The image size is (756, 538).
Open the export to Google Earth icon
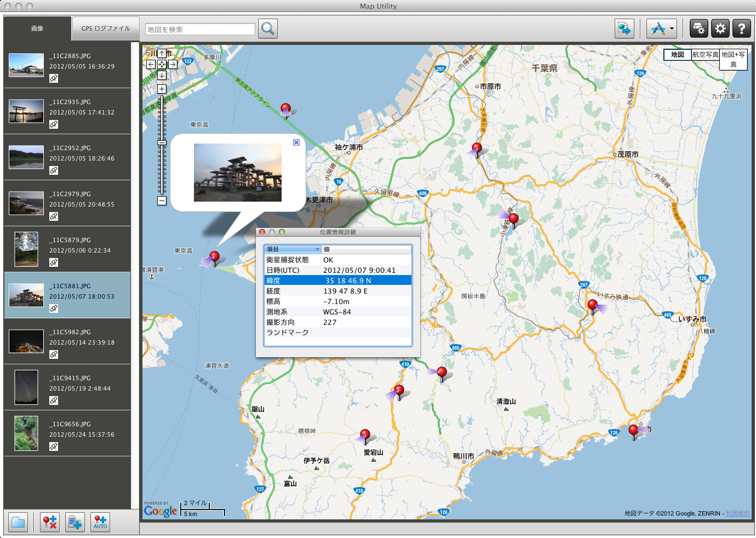click(x=625, y=28)
